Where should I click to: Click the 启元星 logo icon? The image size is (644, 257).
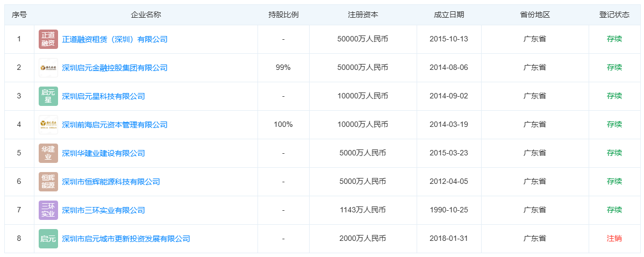pos(48,96)
